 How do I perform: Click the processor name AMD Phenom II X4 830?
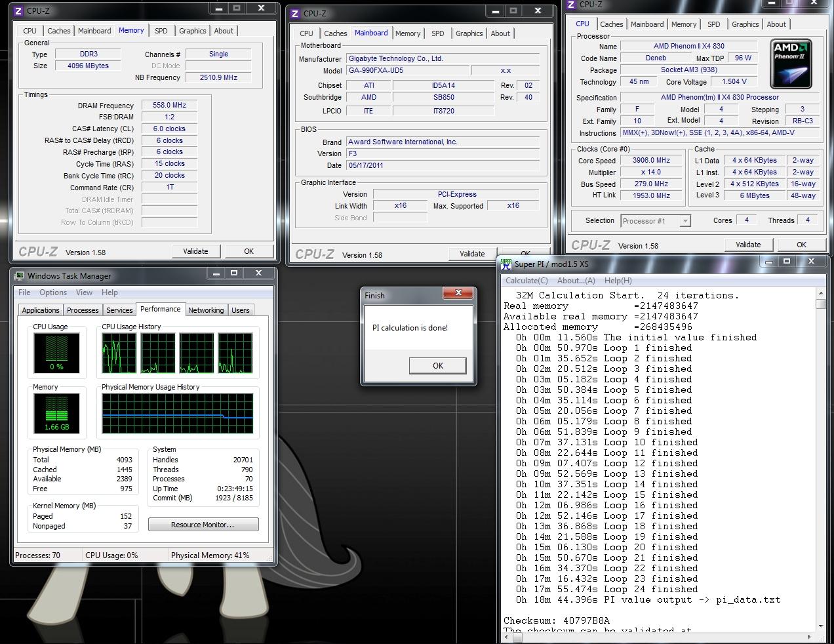688,46
